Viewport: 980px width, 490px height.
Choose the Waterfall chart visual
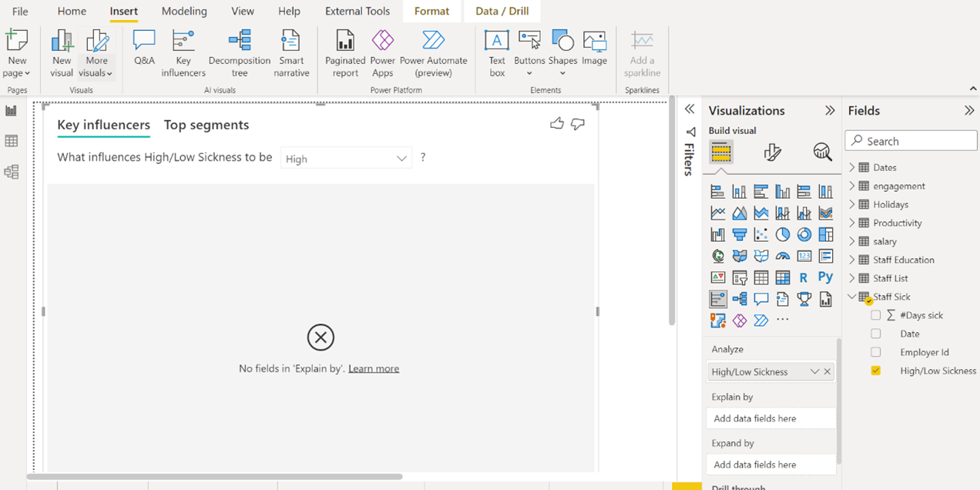717,234
